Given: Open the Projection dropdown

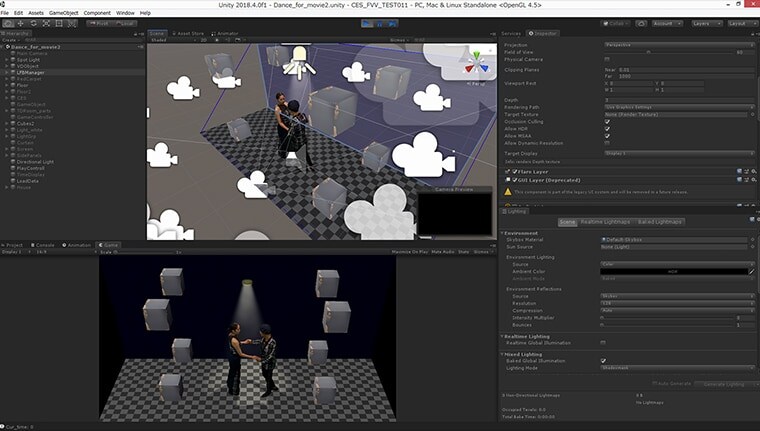Looking at the screenshot, I should coord(680,45).
